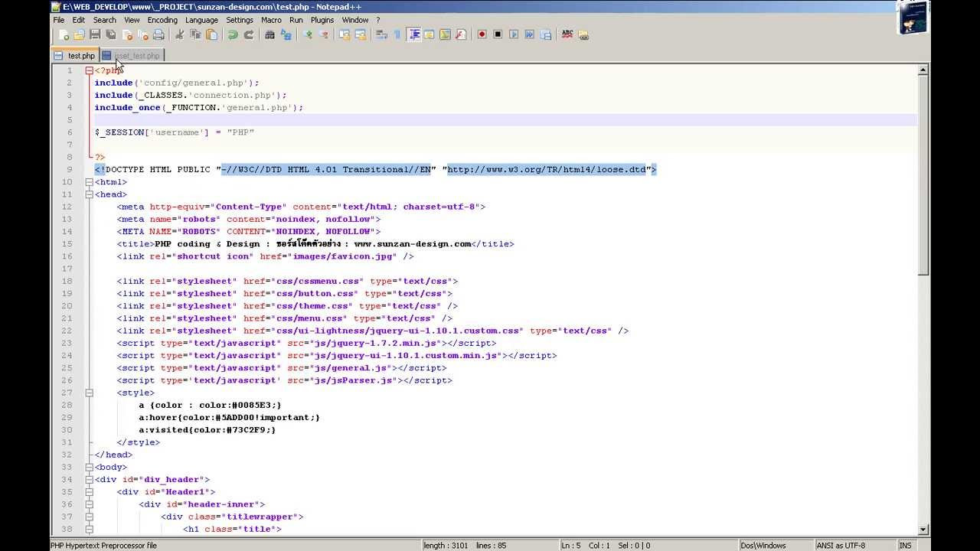
Task: Click the vertical scrollbar thumb
Action: click(923, 176)
